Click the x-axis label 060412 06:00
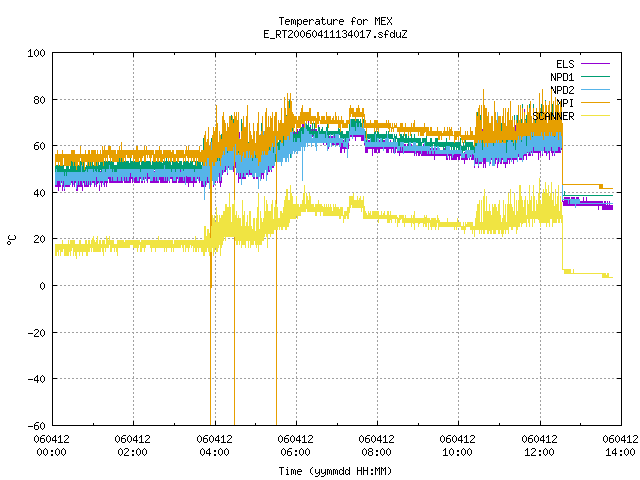The height and width of the screenshot is (480, 640). (295, 446)
